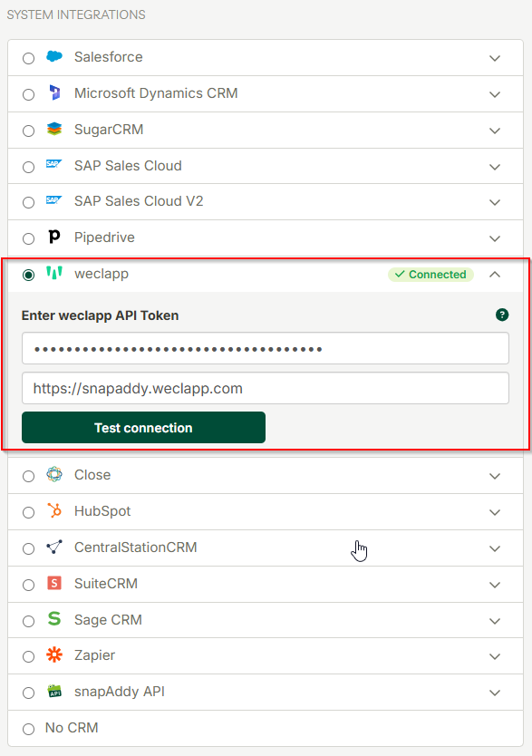Expand the CentralStationCRM row chevron
This screenshot has width=532, height=756.
(495, 548)
